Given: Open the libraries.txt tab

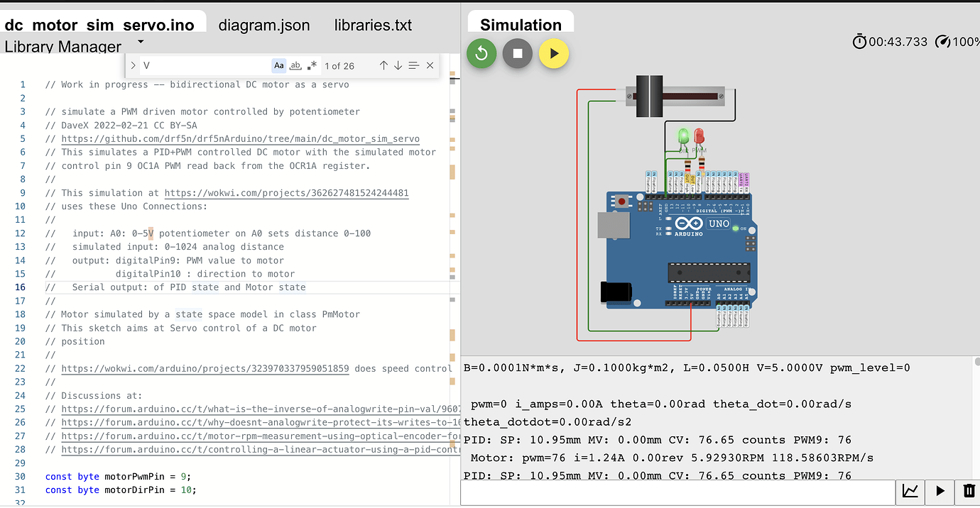Looking at the screenshot, I should coord(373,25).
